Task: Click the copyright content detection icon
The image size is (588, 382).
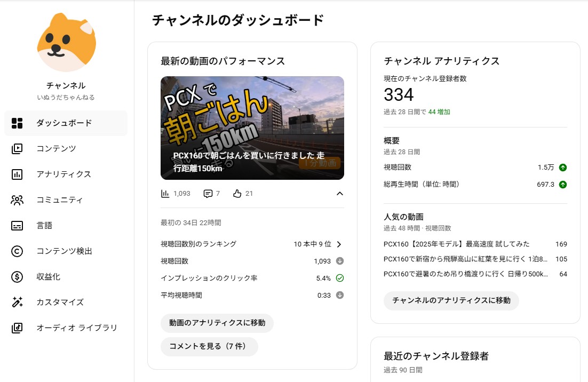Action: (x=17, y=251)
